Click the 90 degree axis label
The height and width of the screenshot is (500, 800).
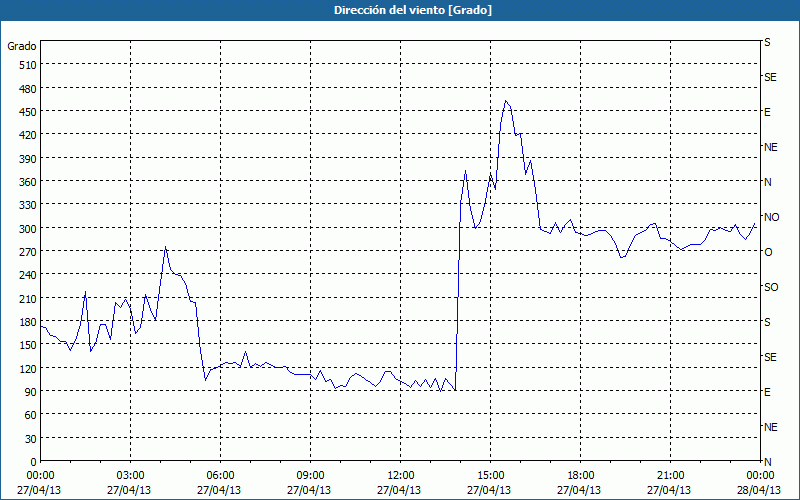pos(31,392)
